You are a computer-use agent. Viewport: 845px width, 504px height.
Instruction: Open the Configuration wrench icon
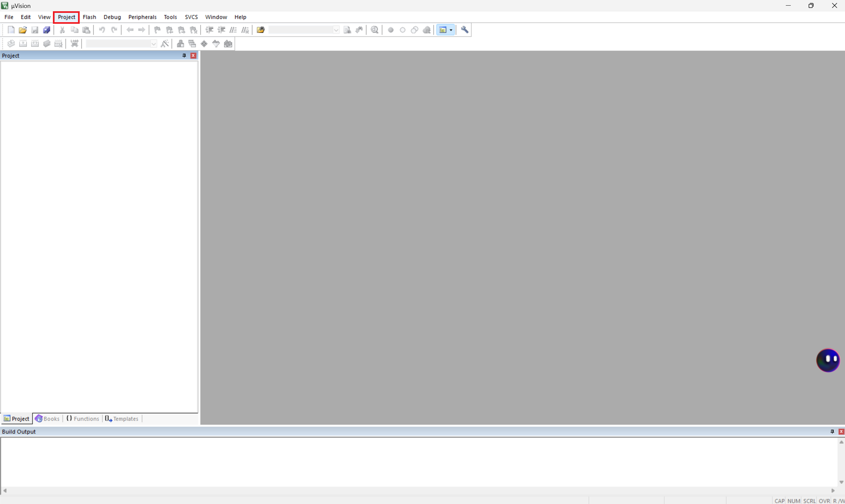tap(464, 30)
